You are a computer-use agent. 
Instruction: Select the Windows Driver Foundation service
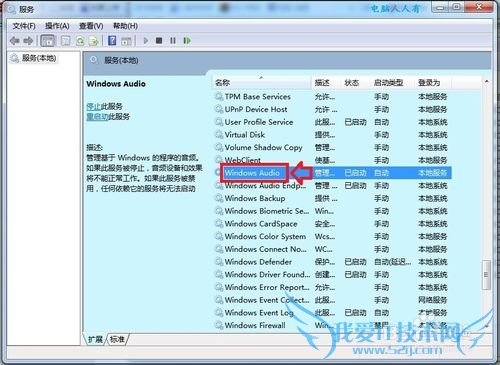[x=332, y=274]
